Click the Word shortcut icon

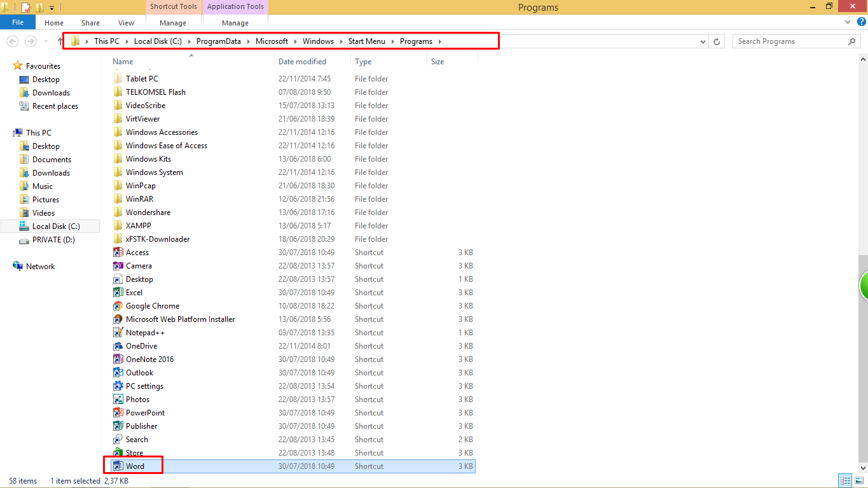pos(118,466)
